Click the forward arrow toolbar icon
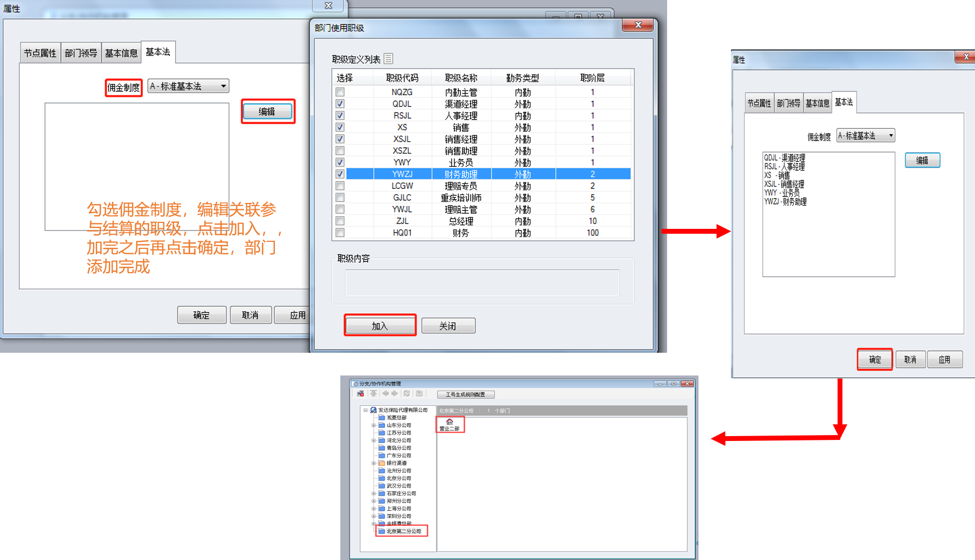Viewport: 975px width, 560px height. pos(394,394)
